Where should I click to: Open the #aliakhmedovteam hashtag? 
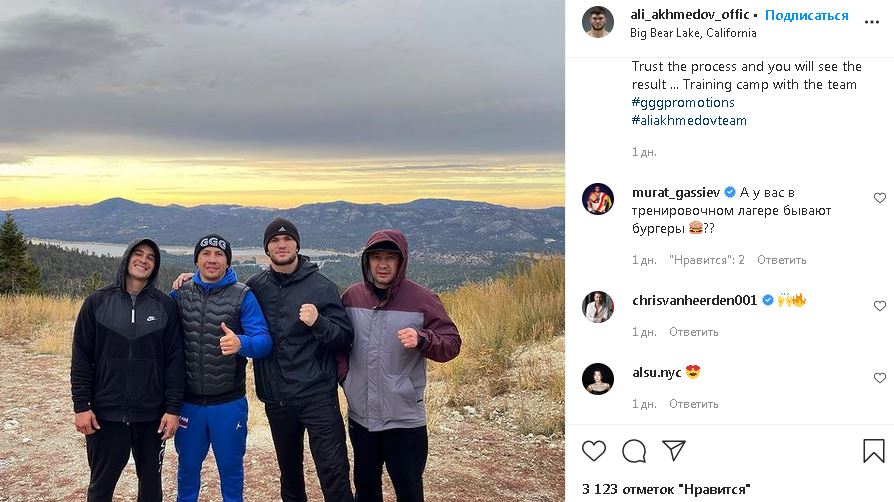tap(689, 120)
